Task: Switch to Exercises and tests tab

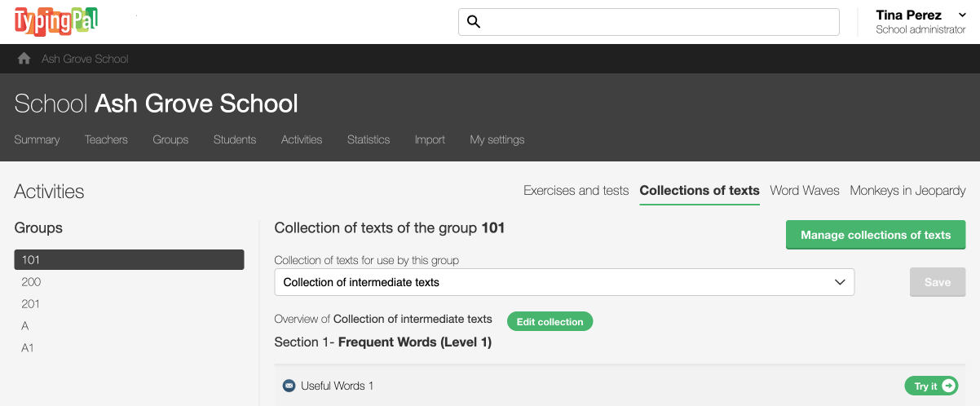Action: pyautogui.click(x=576, y=190)
